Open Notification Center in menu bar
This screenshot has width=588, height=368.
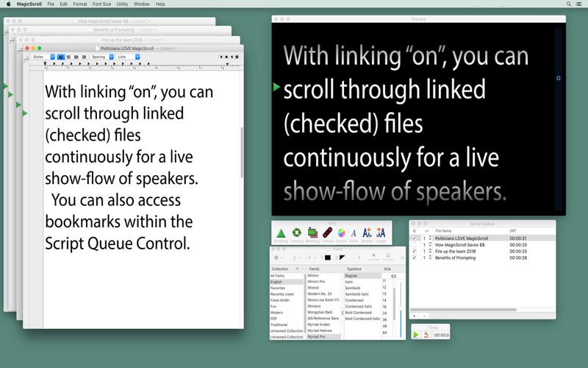pyautogui.click(x=578, y=4)
